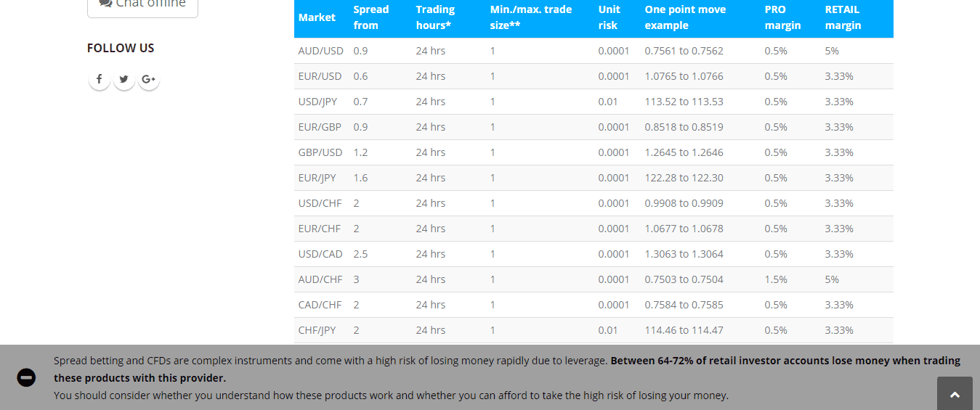Click the USD/CAD market cell

point(320,254)
